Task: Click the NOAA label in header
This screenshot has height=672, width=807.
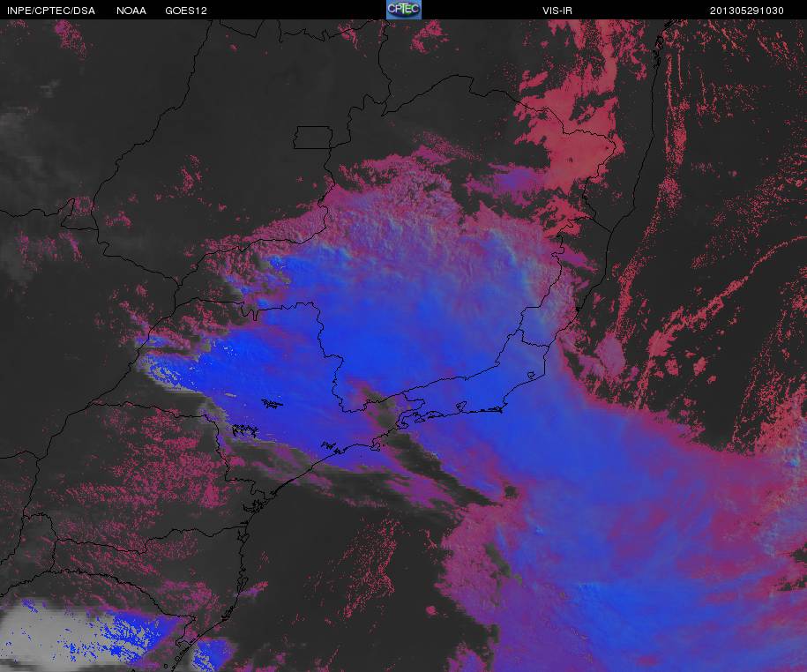Action: tap(131, 11)
